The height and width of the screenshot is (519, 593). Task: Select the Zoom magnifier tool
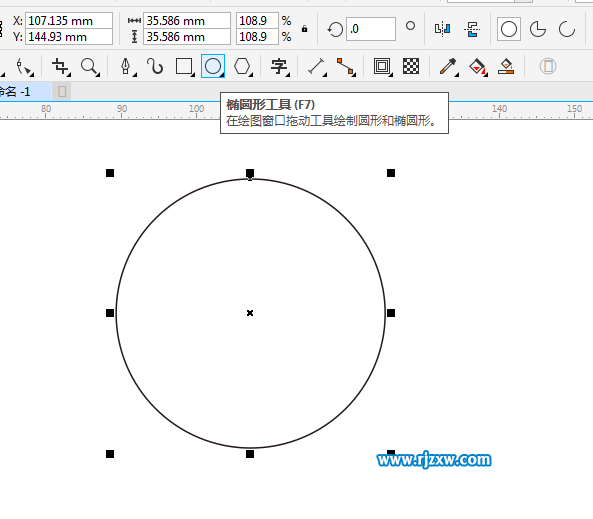[90, 67]
